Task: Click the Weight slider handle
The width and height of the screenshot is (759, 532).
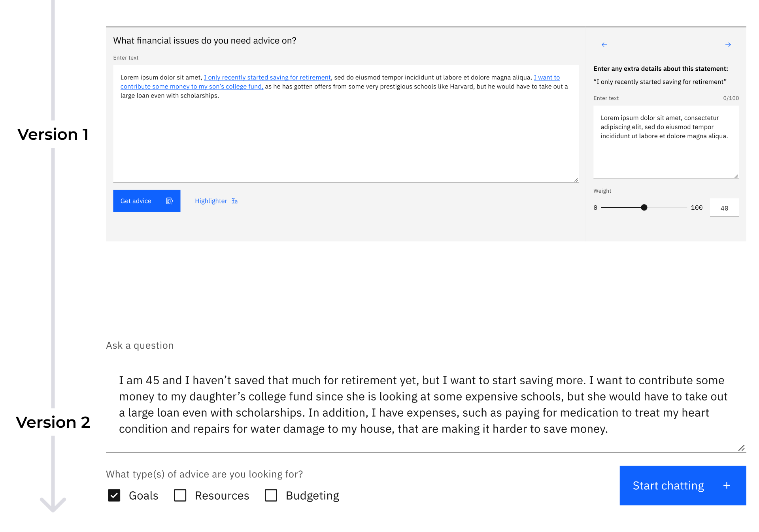Action: click(x=644, y=207)
